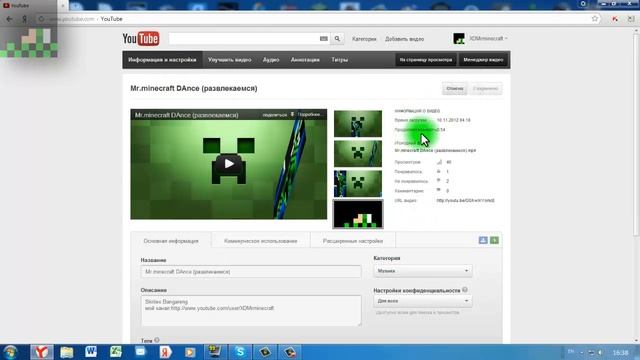Switch to Расширенные настройки tab

(353, 241)
